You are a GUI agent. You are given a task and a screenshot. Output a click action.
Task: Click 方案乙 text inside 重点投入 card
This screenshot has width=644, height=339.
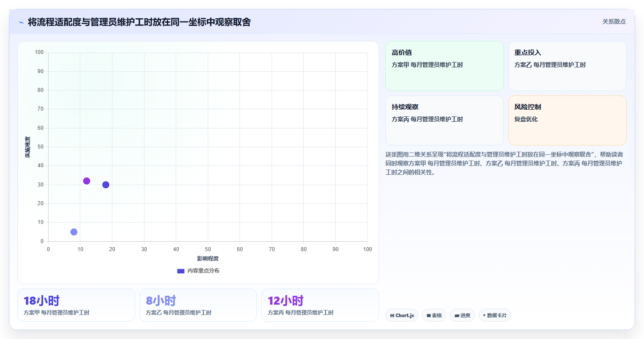click(x=550, y=65)
